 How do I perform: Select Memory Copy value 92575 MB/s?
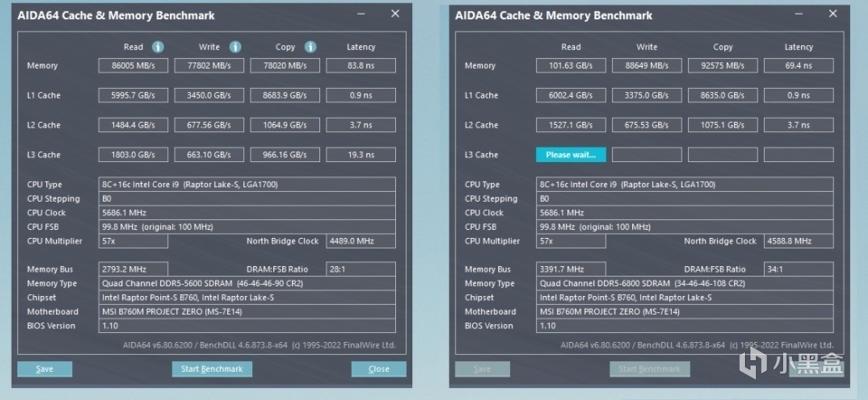(722, 65)
